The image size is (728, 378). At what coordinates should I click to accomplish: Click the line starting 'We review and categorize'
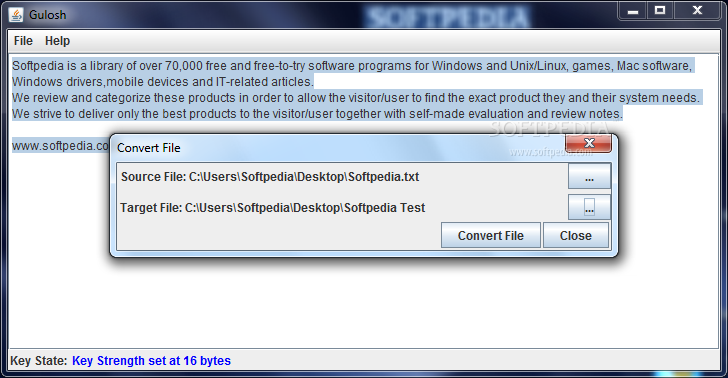pyautogui.click(x=356, y=98)
